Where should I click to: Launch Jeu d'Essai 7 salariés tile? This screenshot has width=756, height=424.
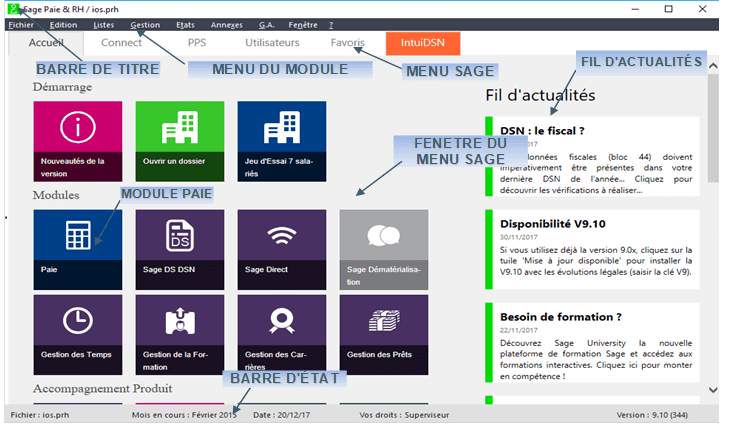point(282,141)
